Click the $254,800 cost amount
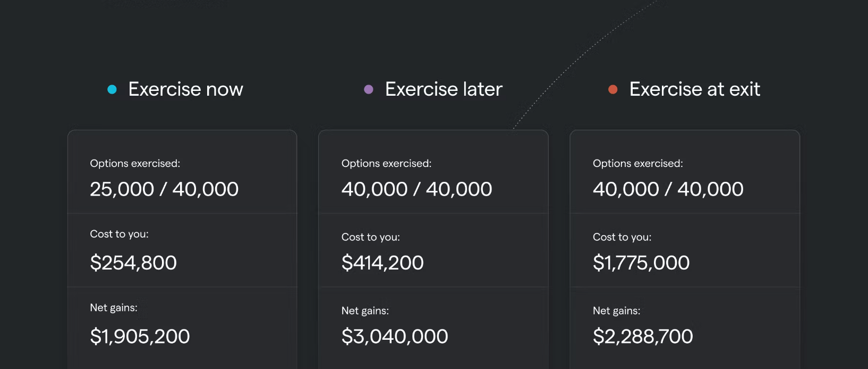Screen dimensions: 868x369 pos(133,263)
